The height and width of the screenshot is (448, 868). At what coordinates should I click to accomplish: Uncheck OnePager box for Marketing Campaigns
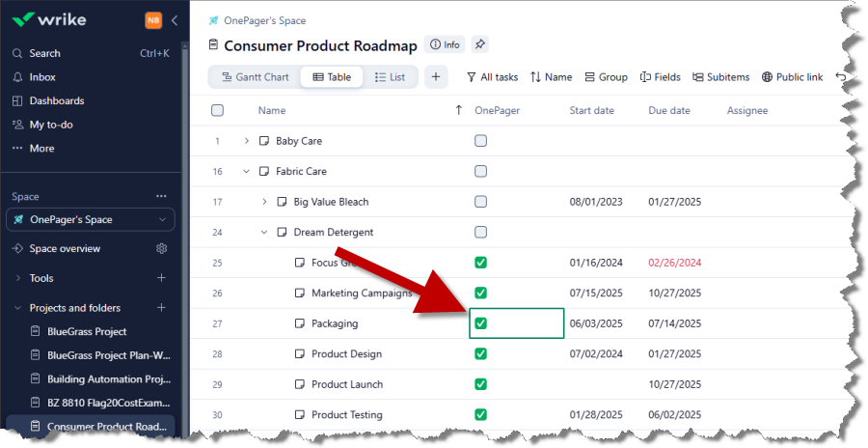click(x=480, y=293)
